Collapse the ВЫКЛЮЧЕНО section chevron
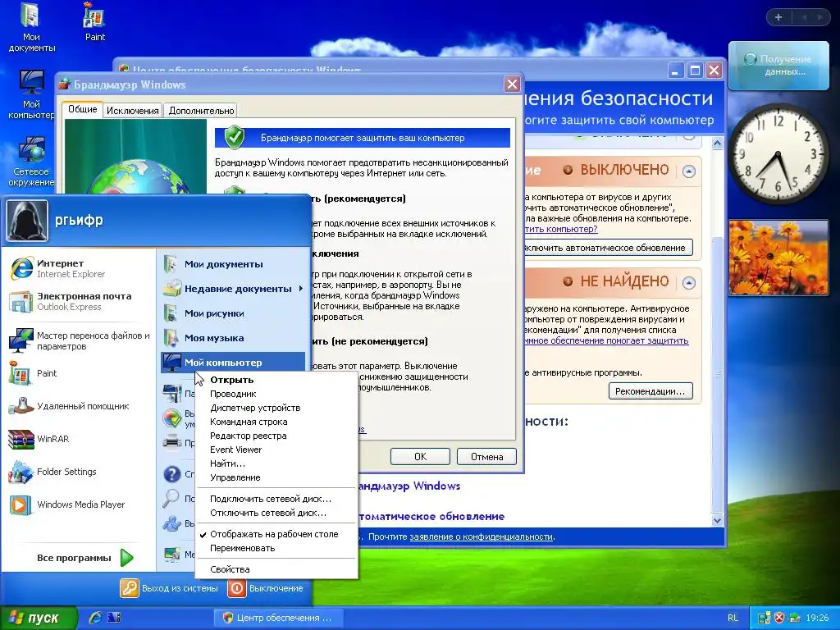This screenshot has height=630, width=840. click(689, 171)
